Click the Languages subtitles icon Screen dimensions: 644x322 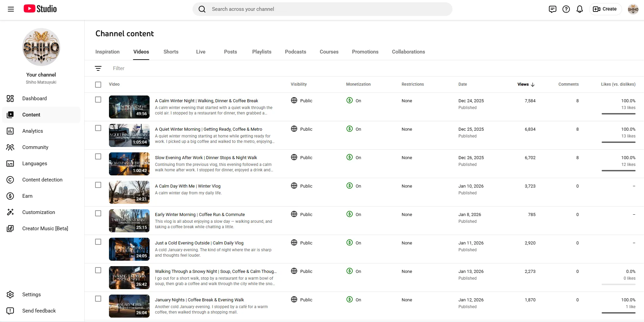point(10,164)
